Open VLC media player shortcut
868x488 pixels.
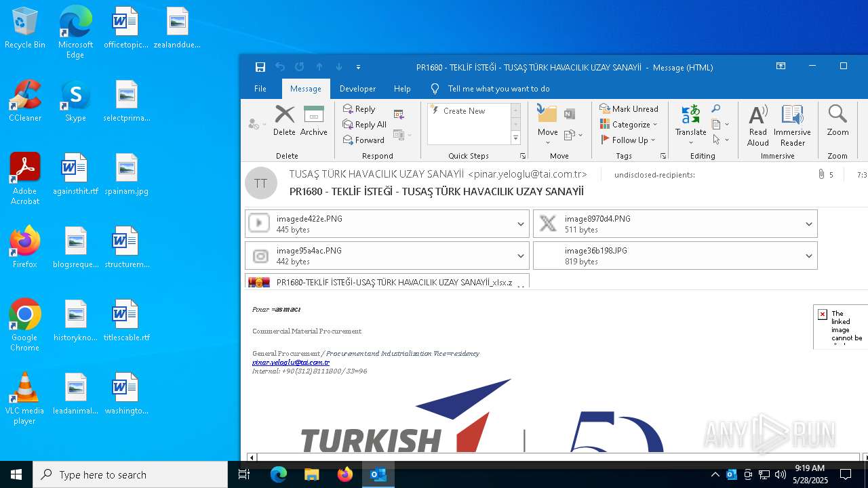[x=25, y=399]
